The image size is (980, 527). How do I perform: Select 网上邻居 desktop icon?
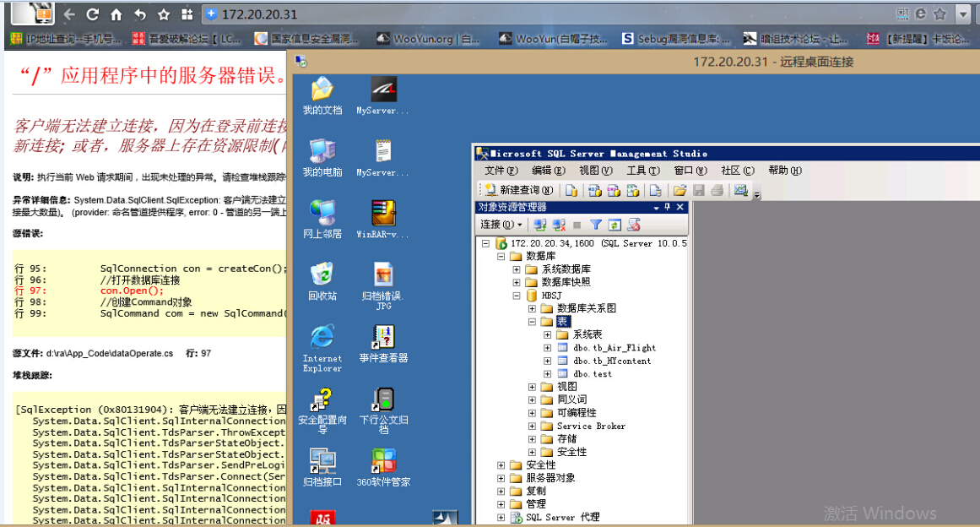[322, 220]
